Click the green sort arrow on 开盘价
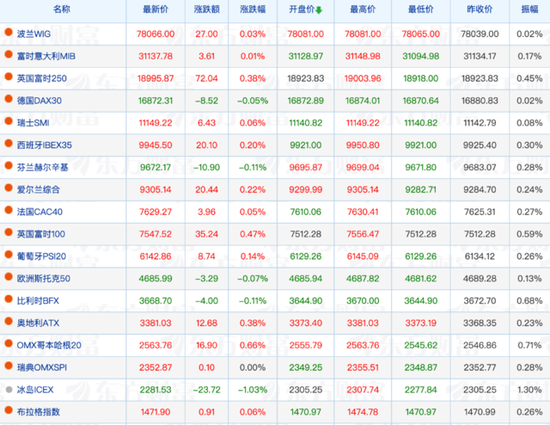 tap(318, 10)
